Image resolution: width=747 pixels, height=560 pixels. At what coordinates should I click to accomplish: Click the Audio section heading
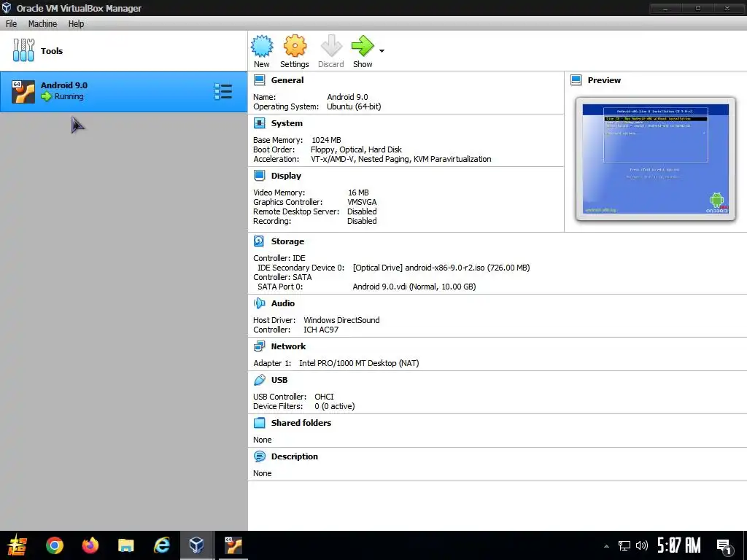pos(283,303)
